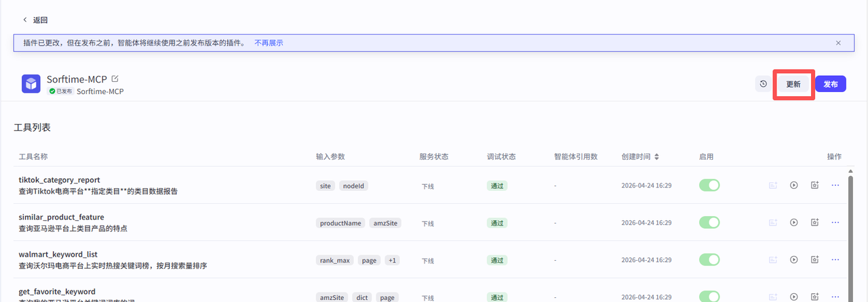Open the version history clock icon
This screenshot has height=302, width=868.
click(x=763, y=84)
